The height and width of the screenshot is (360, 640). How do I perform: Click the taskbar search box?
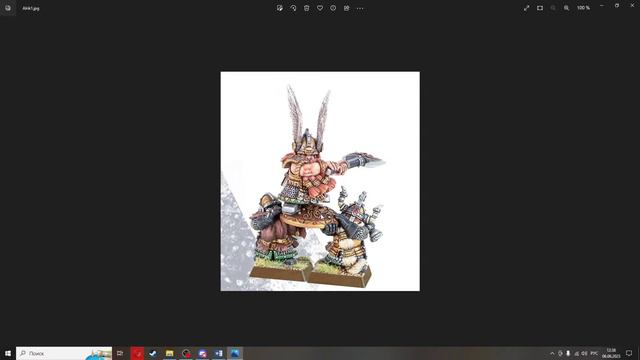point(64,353)
